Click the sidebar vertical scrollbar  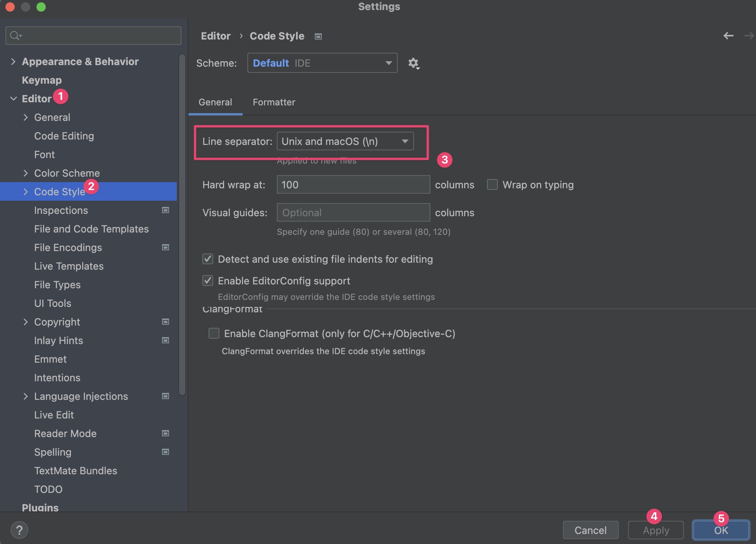click(182, 225)
